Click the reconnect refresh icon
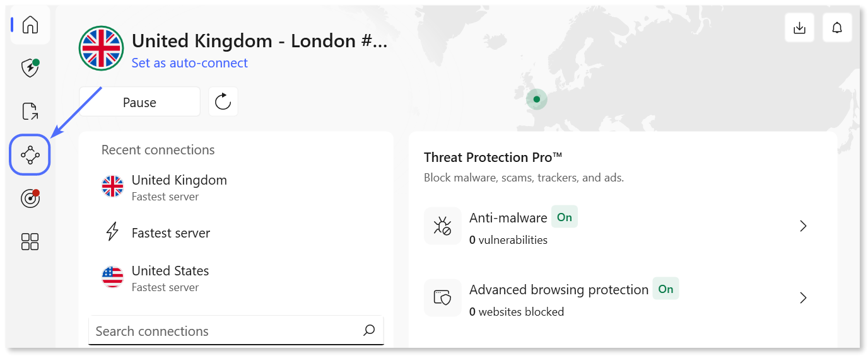The image size is (868, 356). point(223,102)
